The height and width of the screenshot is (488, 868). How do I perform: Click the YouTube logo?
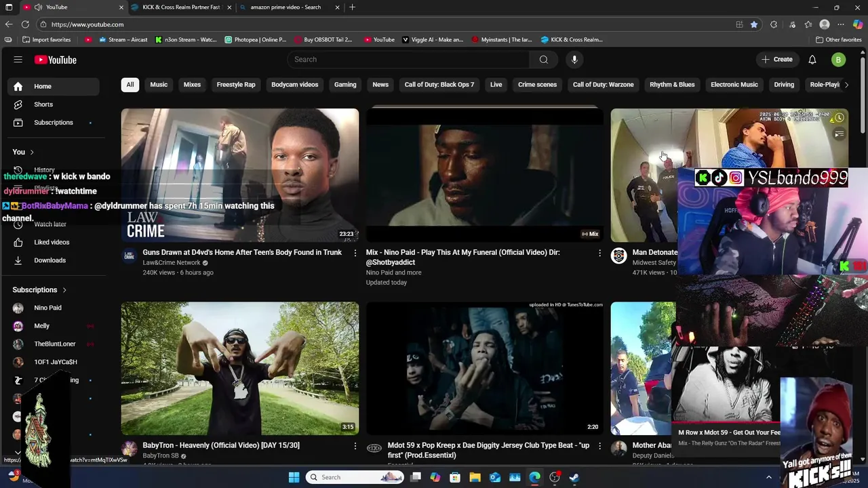coord(56,60)
